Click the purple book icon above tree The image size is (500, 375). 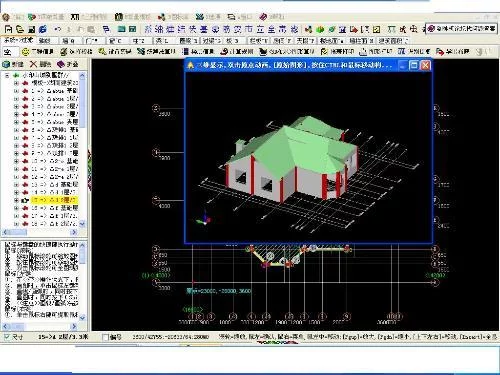pyautogui.click(x=61, y=64)
